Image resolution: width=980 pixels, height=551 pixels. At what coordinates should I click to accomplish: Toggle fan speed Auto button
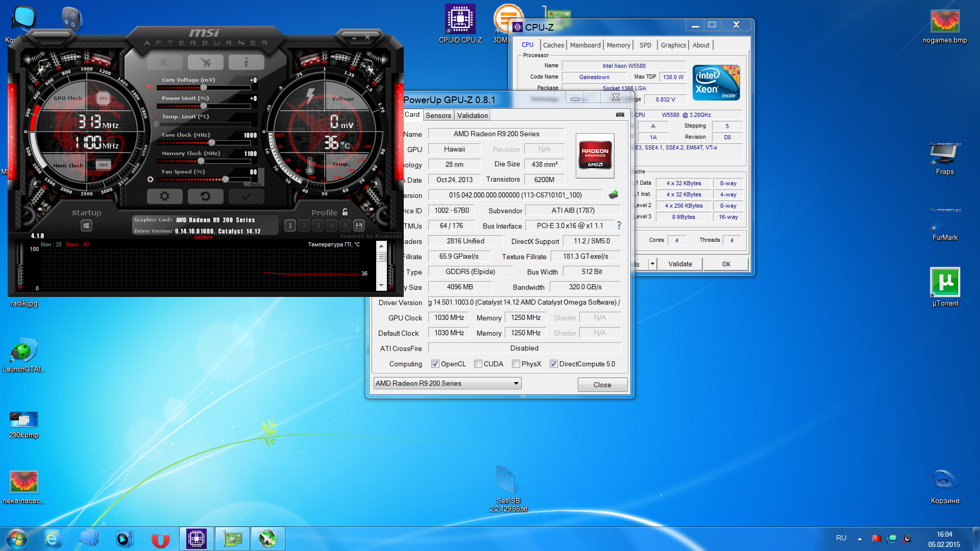(256, 184)
